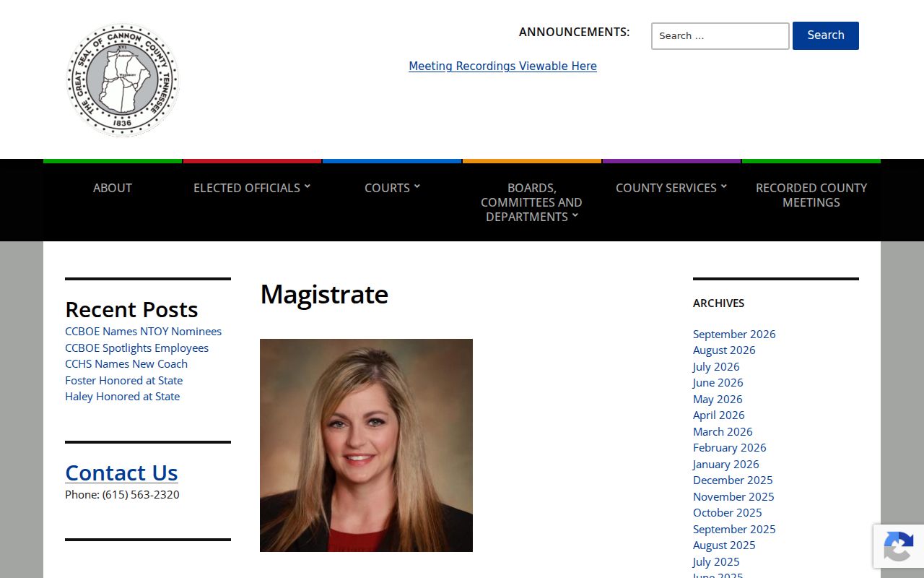Viewport: 924px width, 578px height.
Task: Click the blue Search button
Action: click(826, 35)
